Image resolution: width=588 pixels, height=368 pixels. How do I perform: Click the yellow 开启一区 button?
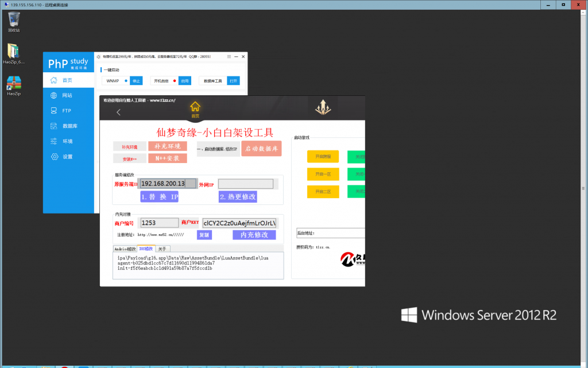point(323,175)
